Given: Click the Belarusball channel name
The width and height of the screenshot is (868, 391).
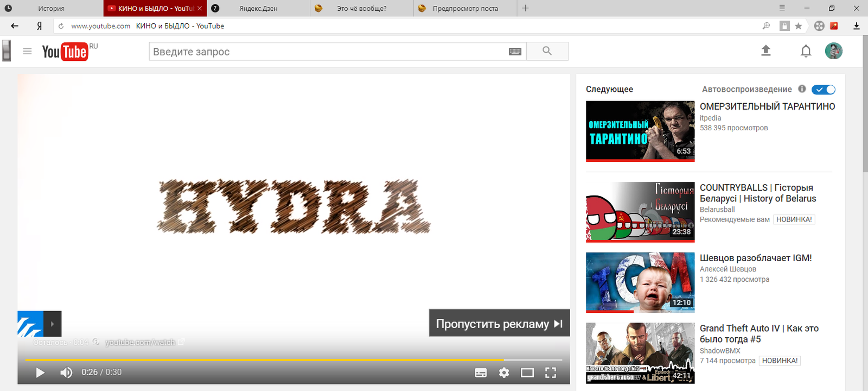Looking at the screenshot, I should [x=717, y=210].
